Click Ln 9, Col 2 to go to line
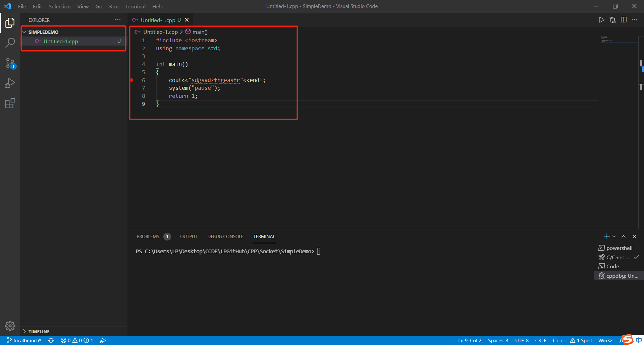Screen dimensions: 644x345 click(470, 341)
